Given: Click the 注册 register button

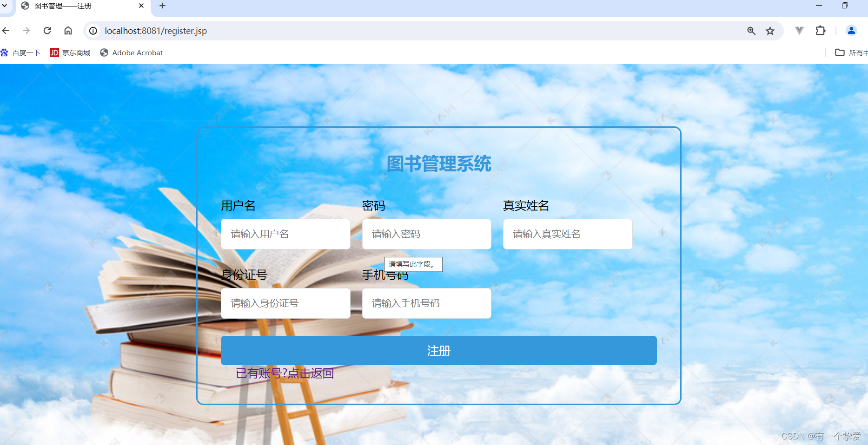Looking at the screenshot, I should pyautogui.click(x=438, y=351).
